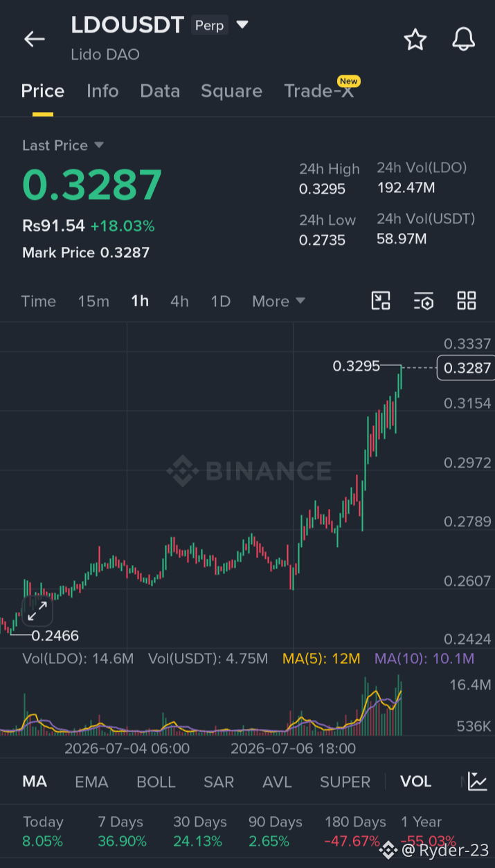Click the Vol(LDO): 14.6M label
This screenshot has width=495, height=868.
[x=78, y=658]
